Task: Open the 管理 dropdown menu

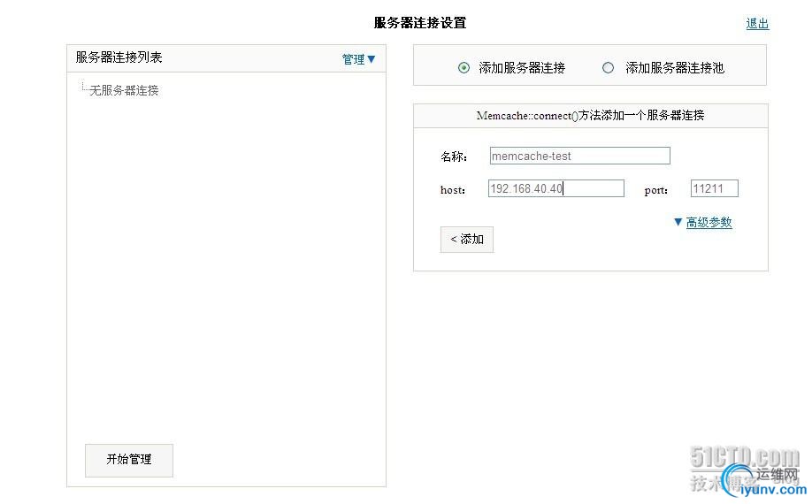Action: pyautogui.click(x=358, y=59)
